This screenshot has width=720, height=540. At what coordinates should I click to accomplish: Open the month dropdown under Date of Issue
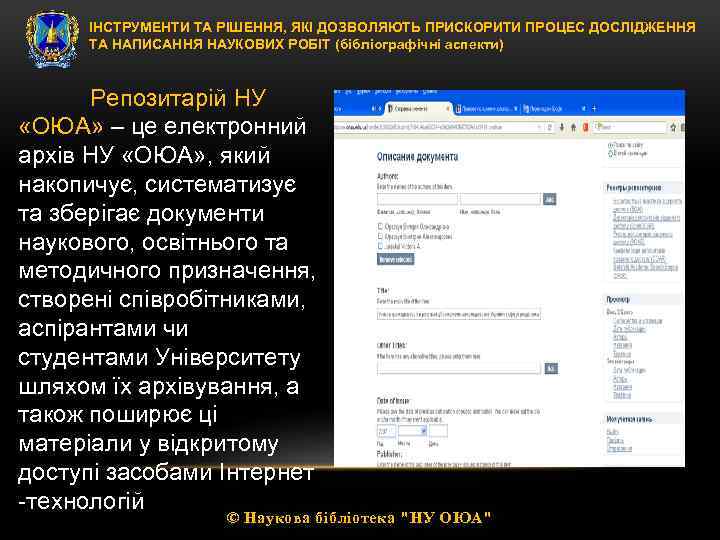click(x=412, y=431)
